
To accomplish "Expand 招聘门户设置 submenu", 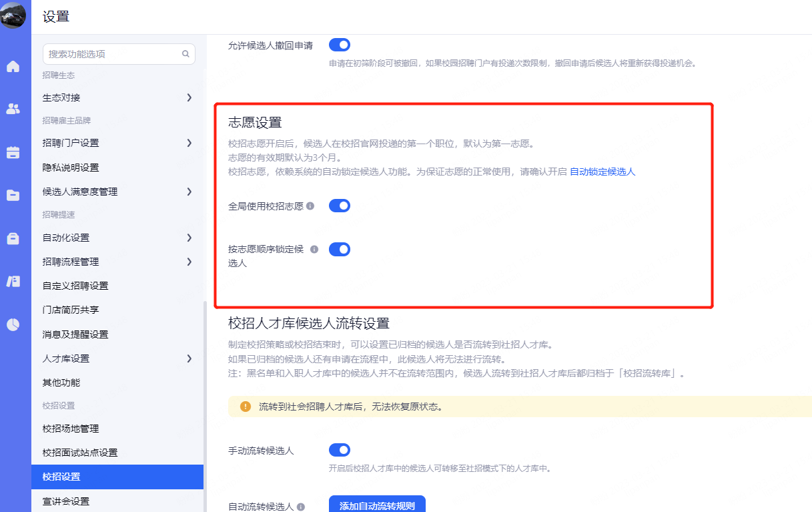I will pos(189,143).
